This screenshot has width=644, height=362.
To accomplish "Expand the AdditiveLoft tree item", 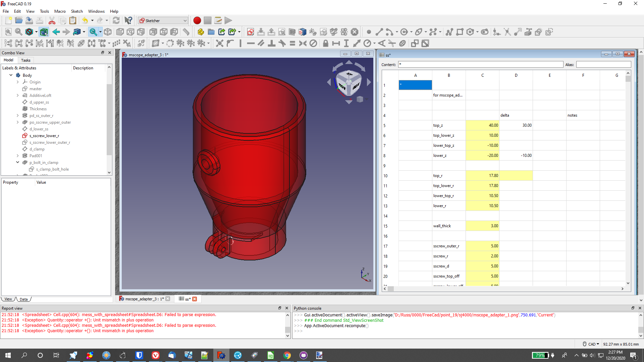I will click(x=17, y=96).
